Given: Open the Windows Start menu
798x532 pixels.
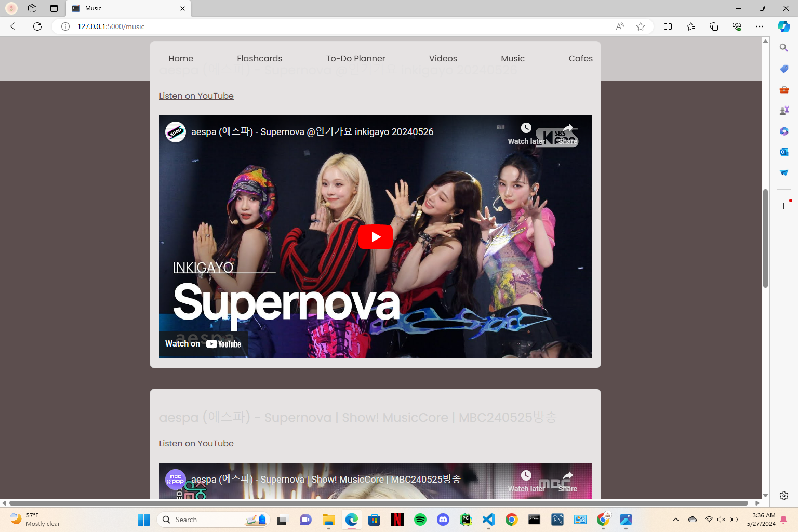Looking at the screenshot, I should click(143, 520).
